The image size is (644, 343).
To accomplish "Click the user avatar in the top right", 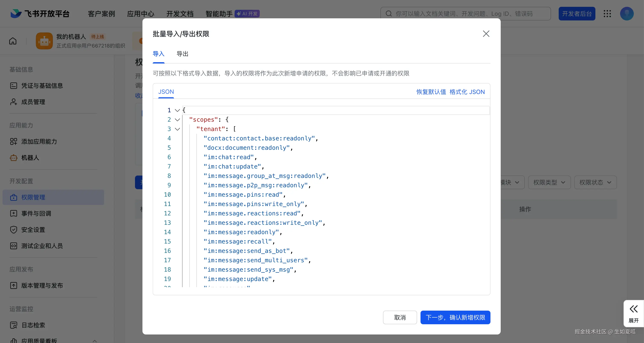I will [x=627, y=13].
